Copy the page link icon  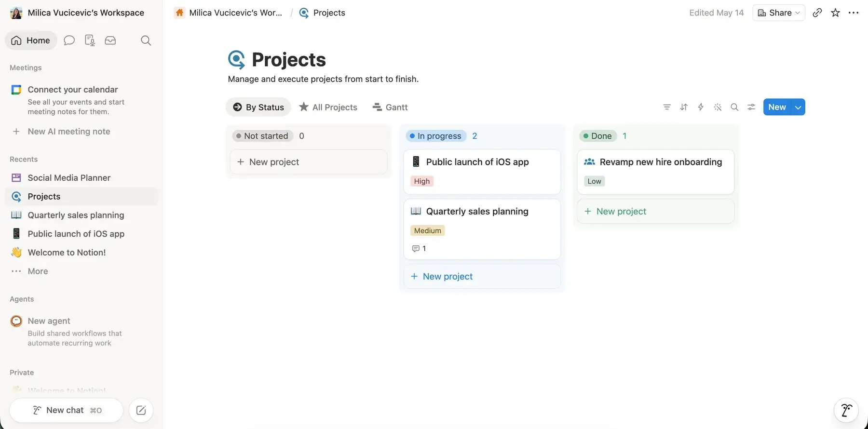pos(817,13)
